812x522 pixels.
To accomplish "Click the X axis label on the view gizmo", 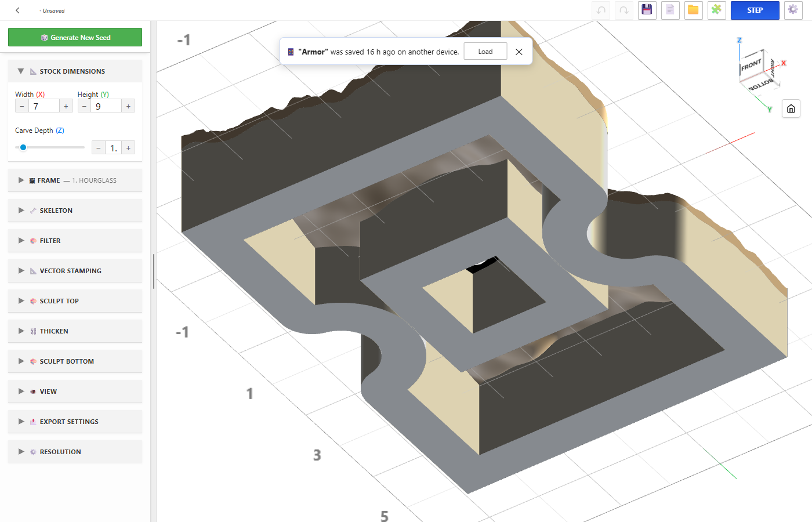I will tap(784, 63).
